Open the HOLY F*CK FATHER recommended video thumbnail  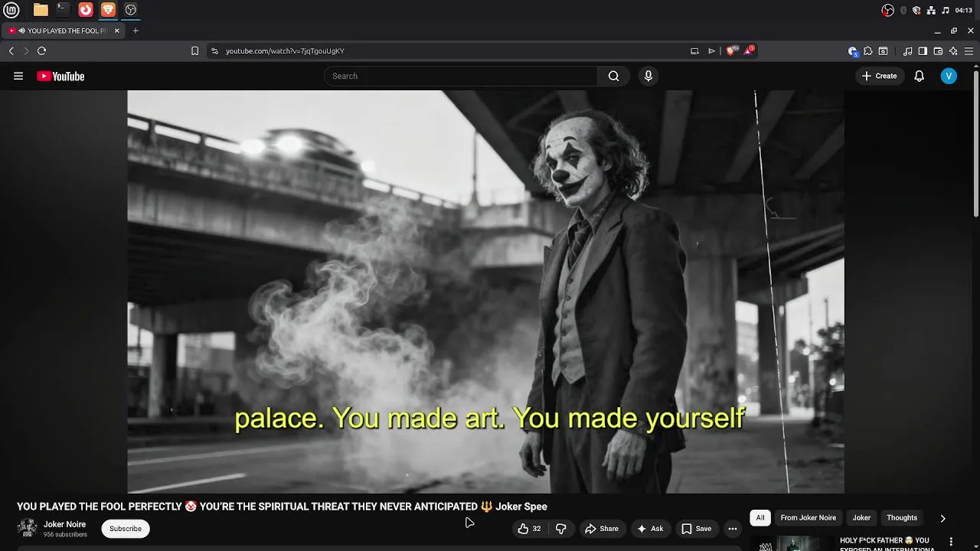click(792, 543)
